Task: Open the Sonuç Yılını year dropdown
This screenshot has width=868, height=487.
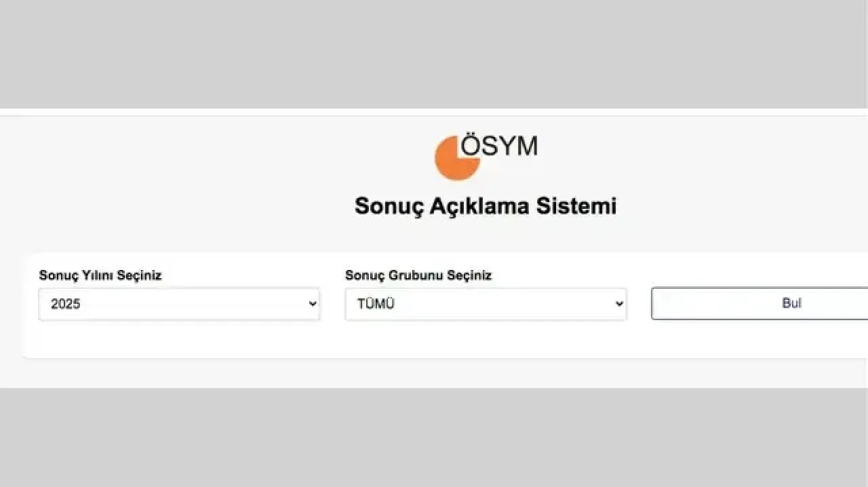Action: coord(179,304)
